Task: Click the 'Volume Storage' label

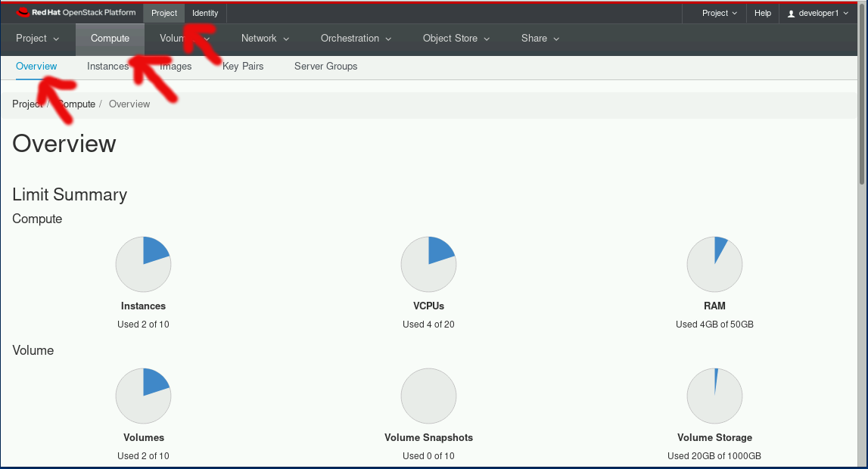Action: [x=714, y=437]
